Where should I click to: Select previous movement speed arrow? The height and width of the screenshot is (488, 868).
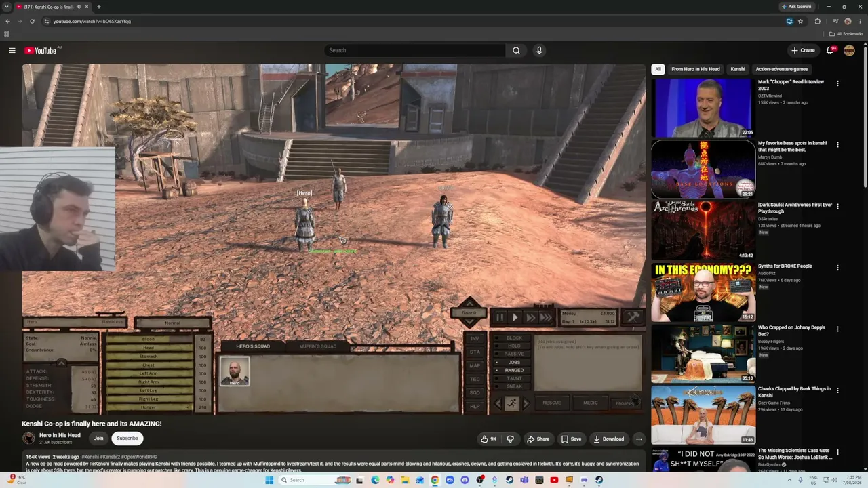point(497,403)
